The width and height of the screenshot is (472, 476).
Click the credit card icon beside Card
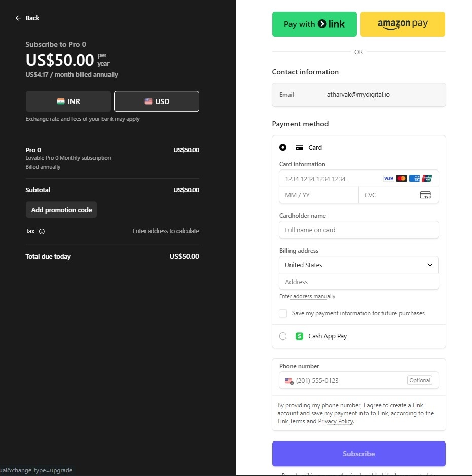point(300,148)
